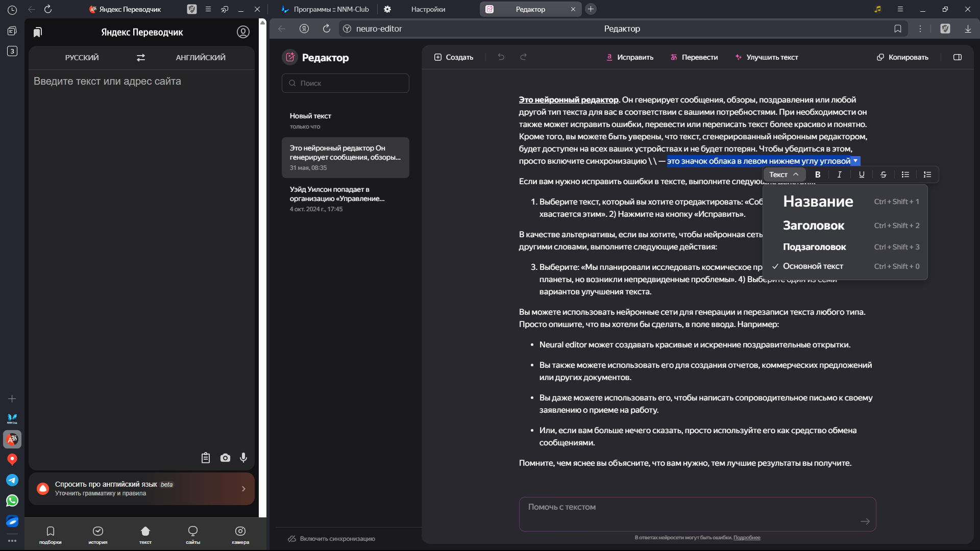The width and height of the screenshot is (980, 551).
Task: Go back in the Яндекс Переводчик side panel
Action: (32, 9)
